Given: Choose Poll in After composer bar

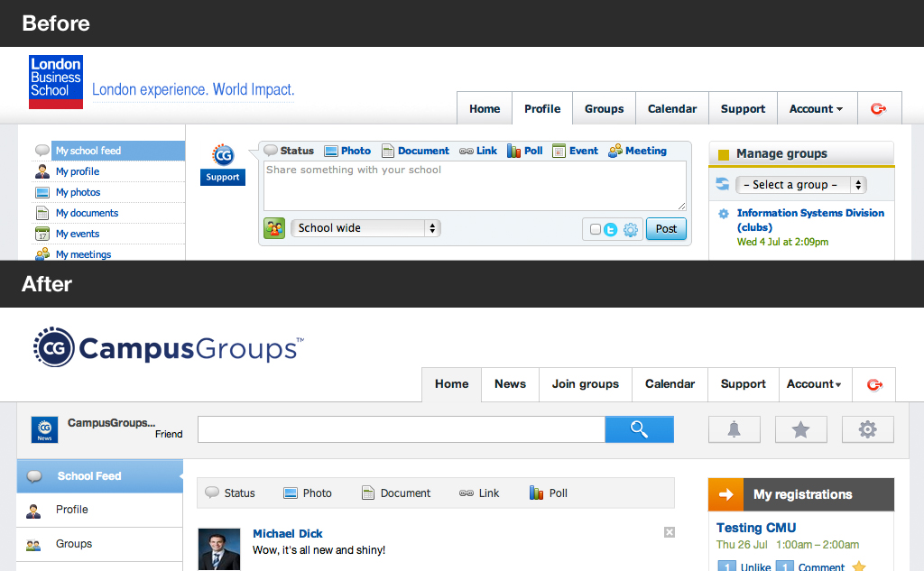Looking at the screenshot, I should click(x=549, y=493).
